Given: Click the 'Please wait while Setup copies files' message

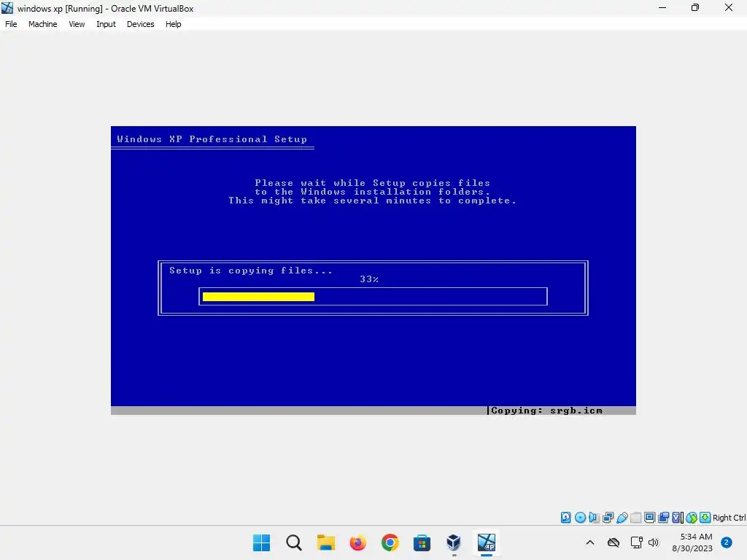Looking at the screenshot, I should pos(372,183).
